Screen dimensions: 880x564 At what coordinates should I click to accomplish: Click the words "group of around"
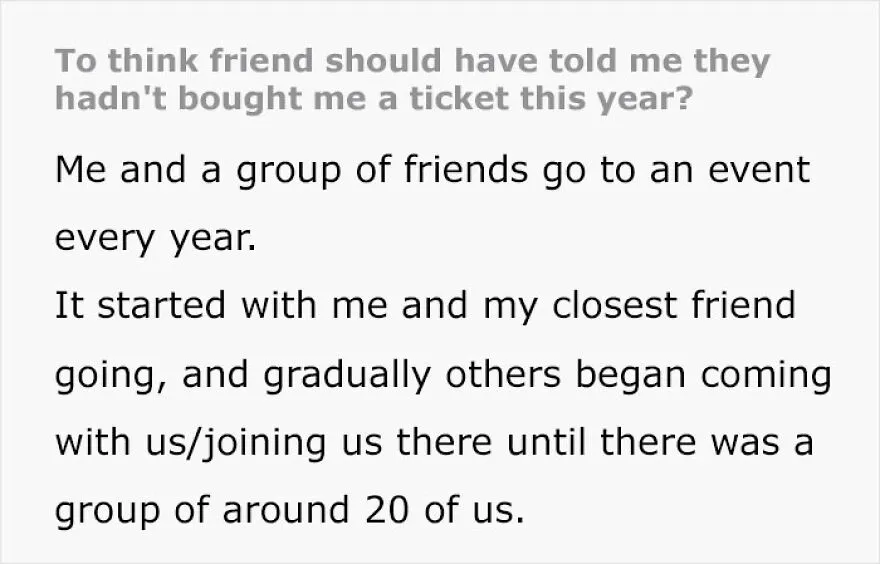(x=202, y=511)
